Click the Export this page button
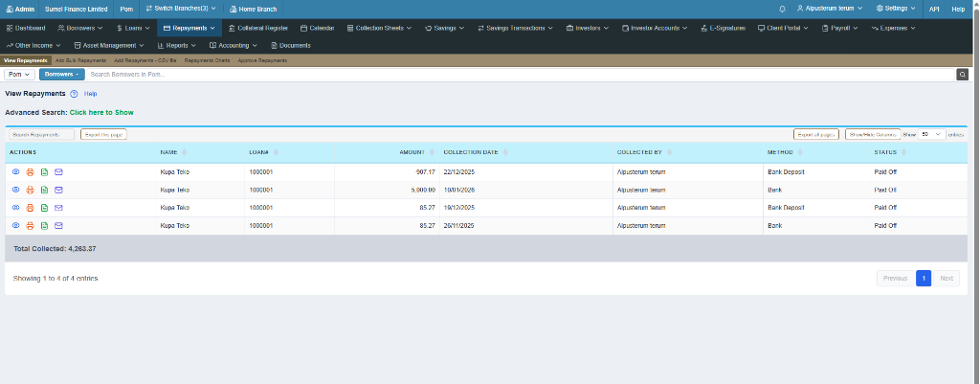Screen dimensions: 980x384 103,134
